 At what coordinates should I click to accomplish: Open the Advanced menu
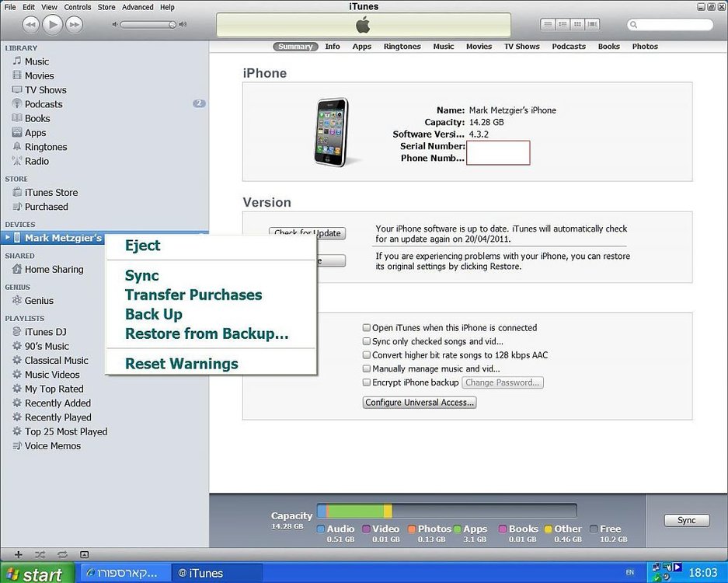coord(138,7)
